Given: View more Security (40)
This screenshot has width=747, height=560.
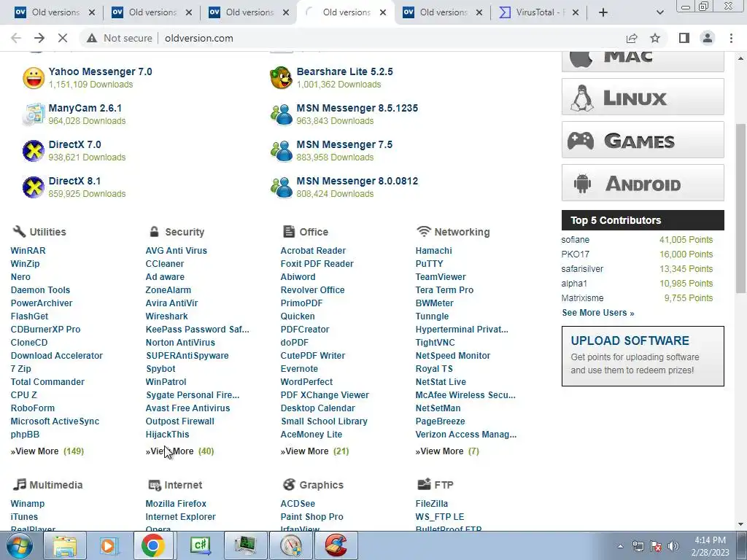Looking at the screenshot, I should (179, 451).
